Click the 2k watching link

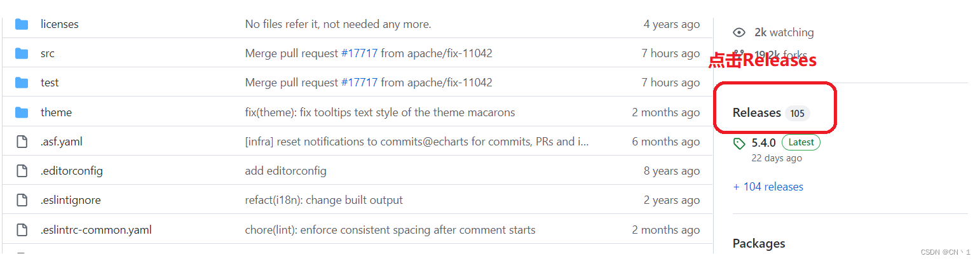(784, 32)
